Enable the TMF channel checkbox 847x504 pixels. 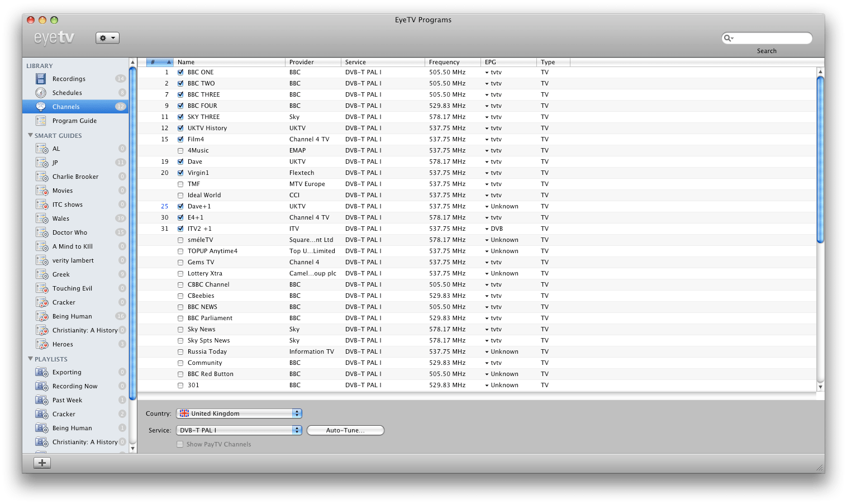(180, 184)
